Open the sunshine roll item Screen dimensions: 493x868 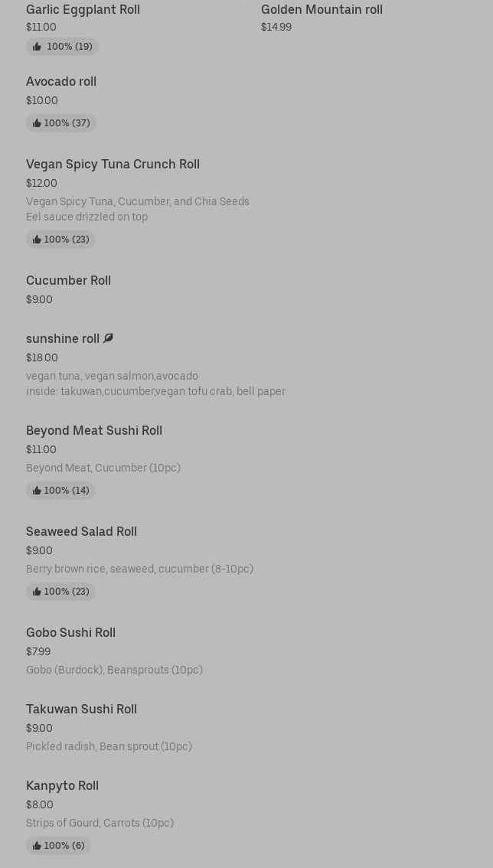(63, 338)
